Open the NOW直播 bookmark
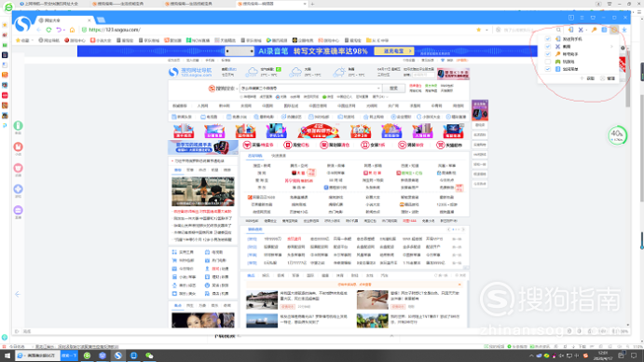The height and width of the screenshot is (362, 644). 198,40
